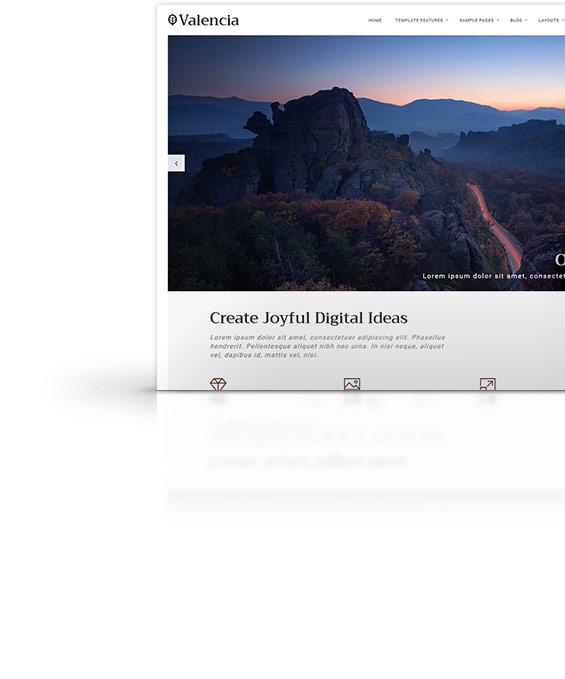The image size is (565, 679).
Task: Click the diamond feature icon
Action: 218,384
